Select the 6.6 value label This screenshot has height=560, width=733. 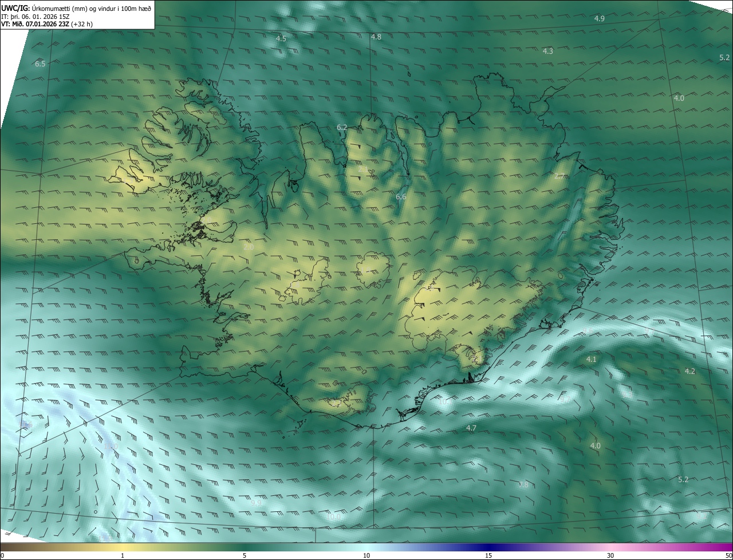[401, 197]
